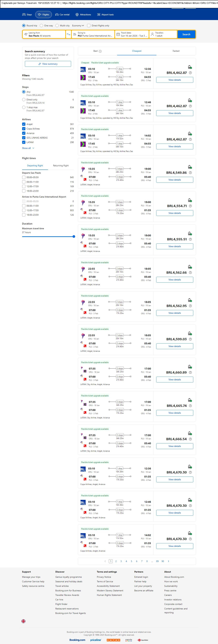Uncheck the Copa Airlines filter
The width and height of the screenshot is (218, 644).
coord(24,129)
